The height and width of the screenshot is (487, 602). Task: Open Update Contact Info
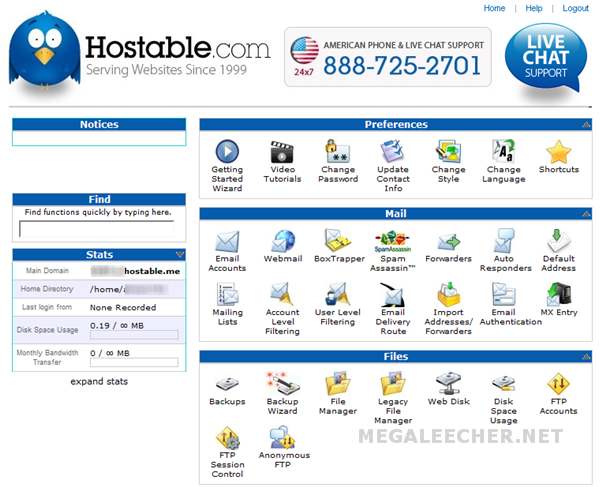click(393, 166)
